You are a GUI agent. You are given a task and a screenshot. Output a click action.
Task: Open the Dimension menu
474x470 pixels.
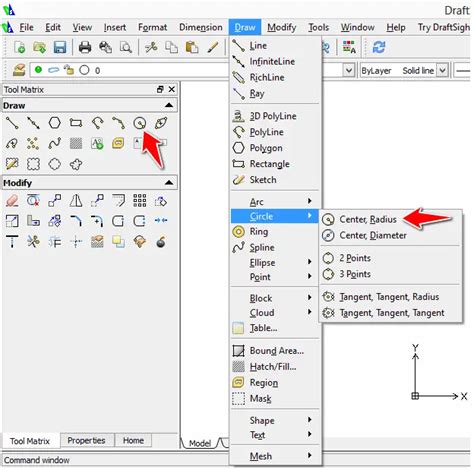(x=201, y=27)
